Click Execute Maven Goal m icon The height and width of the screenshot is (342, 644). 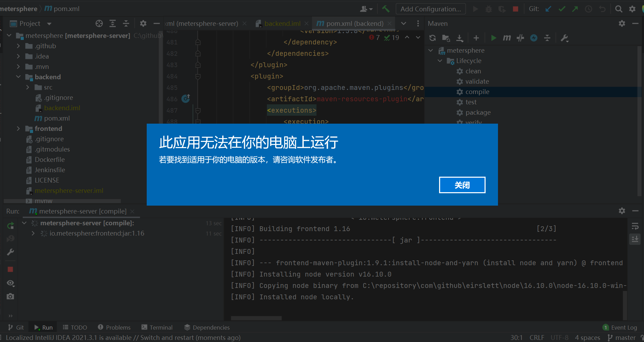pyautogui.click(x=507, y=38)
